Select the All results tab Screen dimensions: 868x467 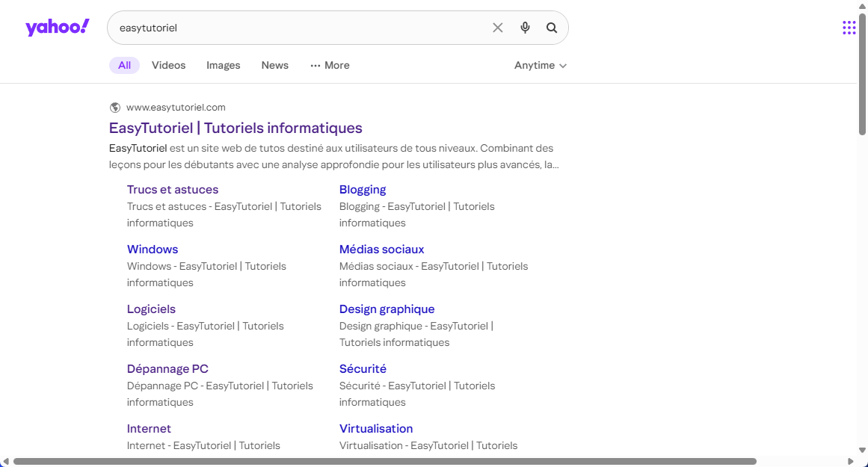124,66
